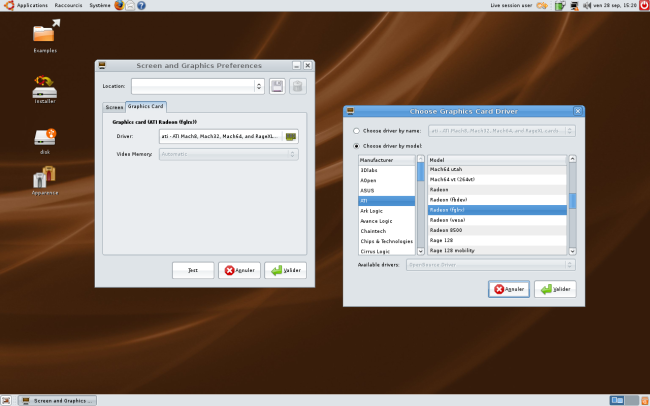Click the floppy save location icon

tap(277, 86)
